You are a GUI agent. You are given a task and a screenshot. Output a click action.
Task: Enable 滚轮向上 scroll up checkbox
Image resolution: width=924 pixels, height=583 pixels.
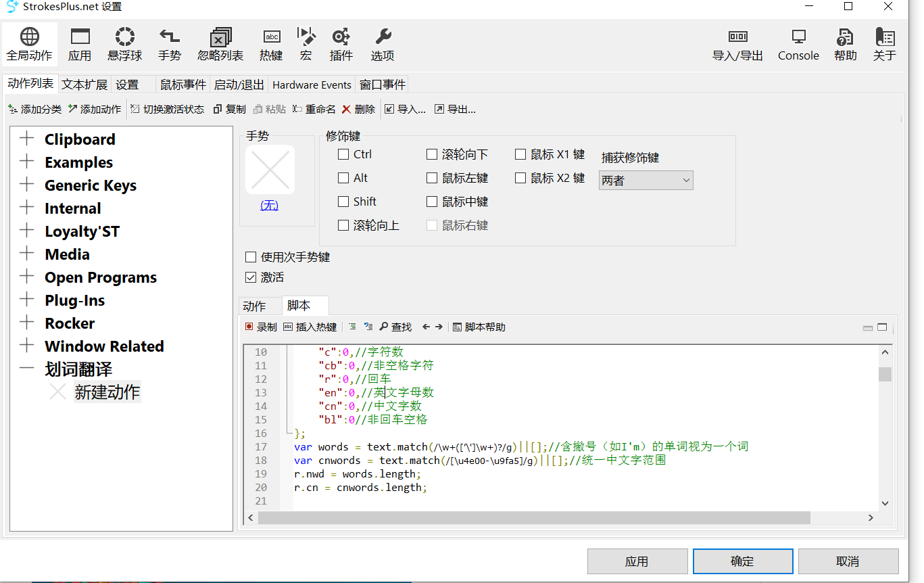(x=343, y=225)
